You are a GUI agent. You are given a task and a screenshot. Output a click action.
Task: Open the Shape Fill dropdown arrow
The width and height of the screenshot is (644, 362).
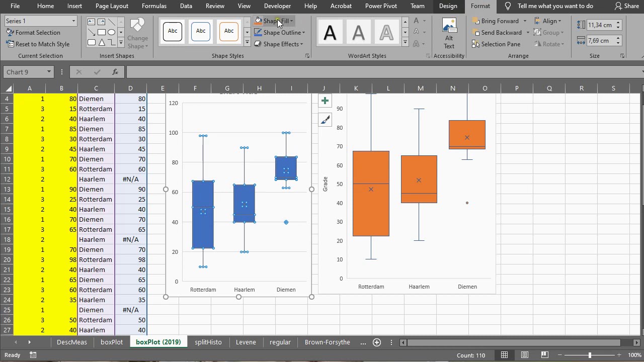[291, 21]
